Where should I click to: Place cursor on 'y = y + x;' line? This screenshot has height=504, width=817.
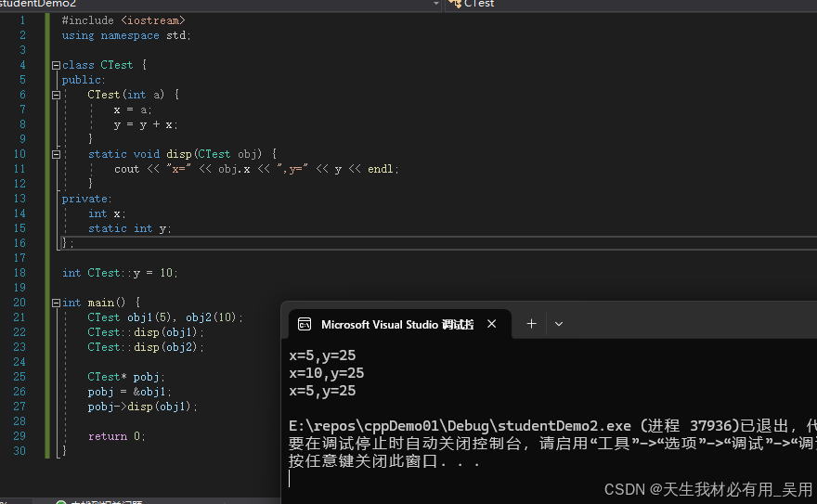[146, 124]
